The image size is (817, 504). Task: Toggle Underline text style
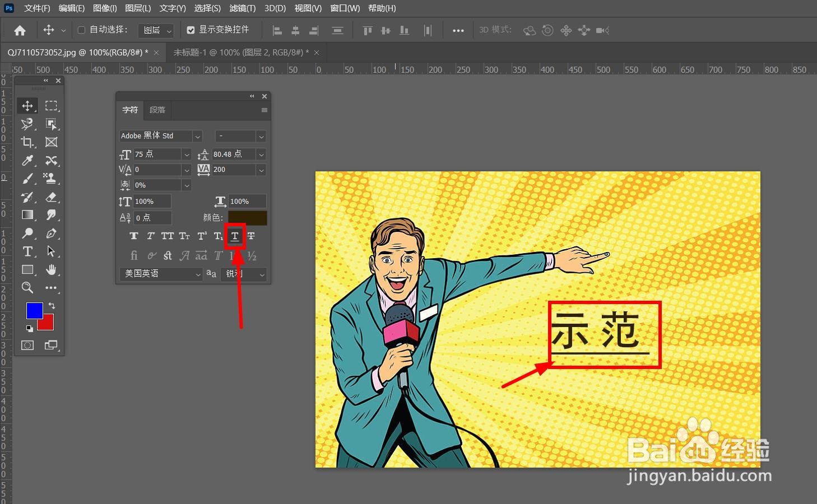(235, 236)
